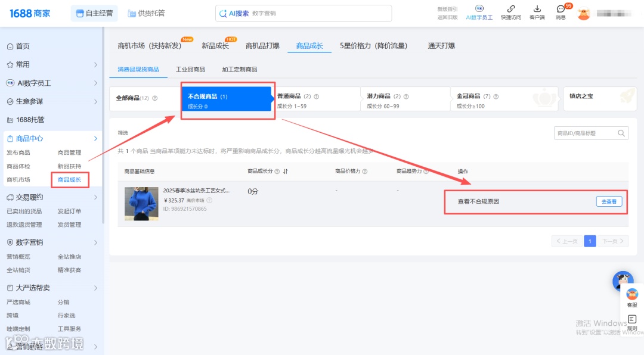Open 发货管理 sidebar link
Image resolution: width=644 pixels, height=355 pixels.
(x=69, y=225)
